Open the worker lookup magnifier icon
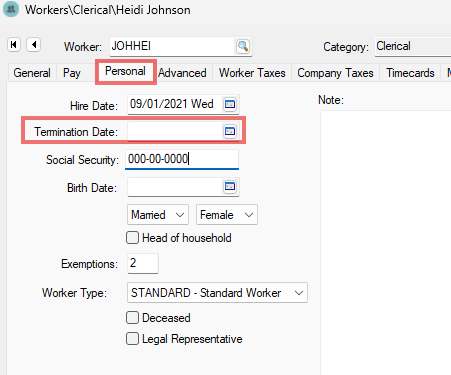 coord(243,46)
